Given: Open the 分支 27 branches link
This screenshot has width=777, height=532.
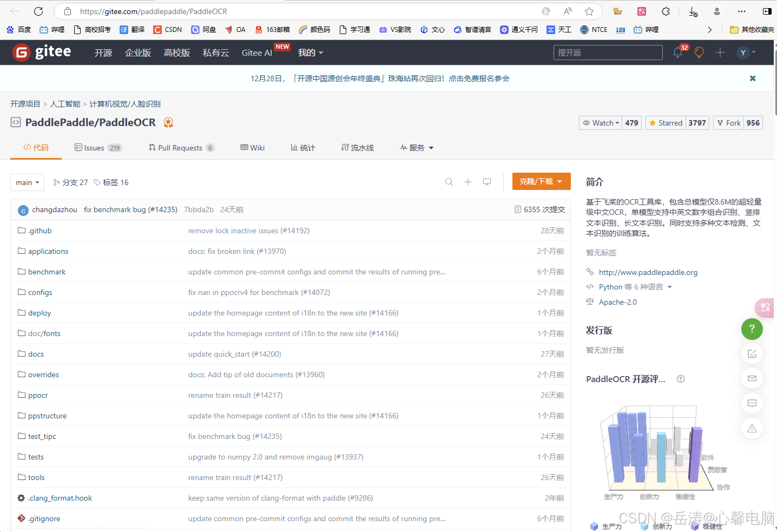Looking at the screenshot, I should [x=70, y=182].
